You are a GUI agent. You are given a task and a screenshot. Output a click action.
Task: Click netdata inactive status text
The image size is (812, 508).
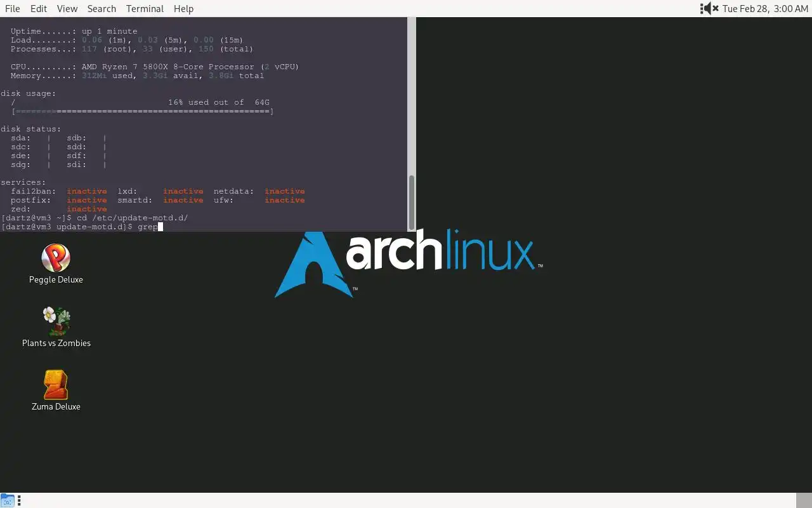tap(285, 191)
